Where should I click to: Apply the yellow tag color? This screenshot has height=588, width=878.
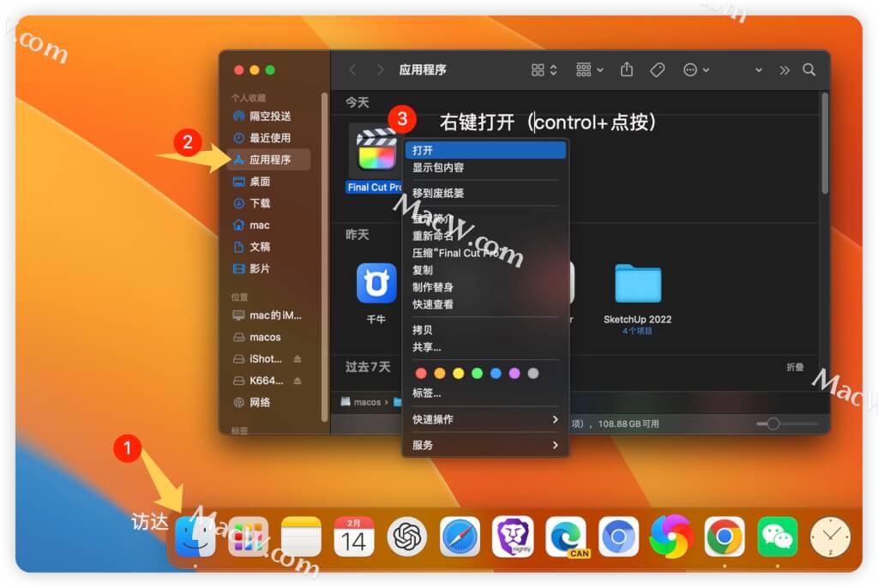click(459, 374)
